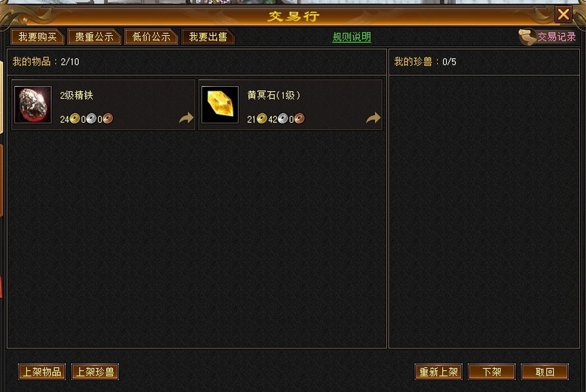Click the gold coin icon on 2级精铁 price
Screen dimensions: 586x392
(x=74, y=119)
